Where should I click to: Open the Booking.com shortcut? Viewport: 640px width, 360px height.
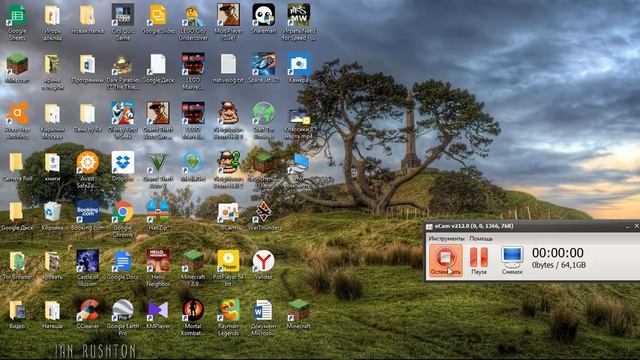pos(87,216)
